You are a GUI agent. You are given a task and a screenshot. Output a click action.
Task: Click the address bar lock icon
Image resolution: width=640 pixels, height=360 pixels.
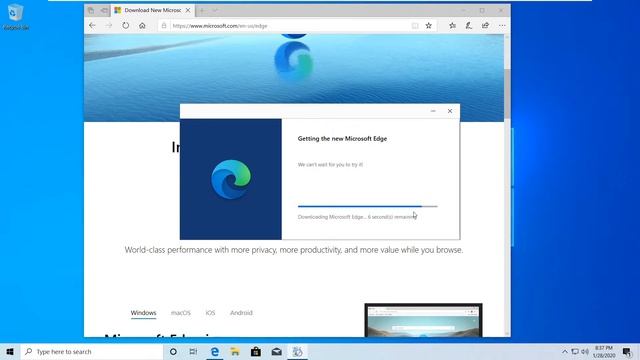pos(164,26)
